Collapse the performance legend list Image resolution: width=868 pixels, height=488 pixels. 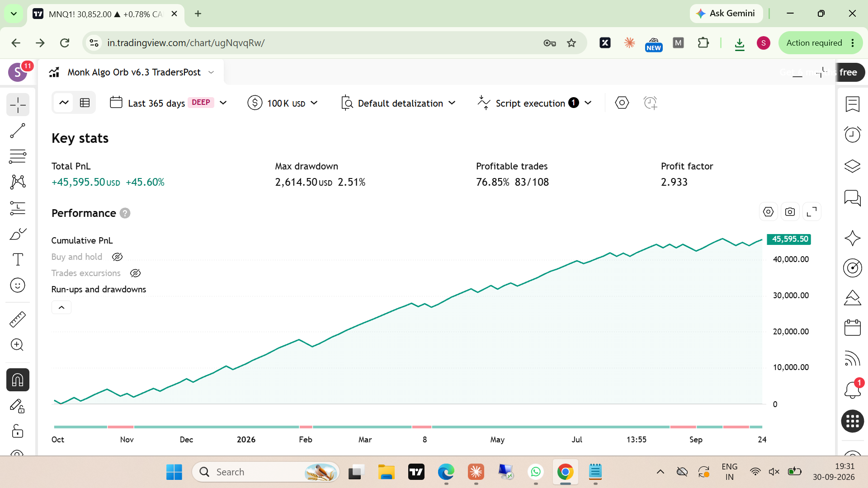[61, 307]
